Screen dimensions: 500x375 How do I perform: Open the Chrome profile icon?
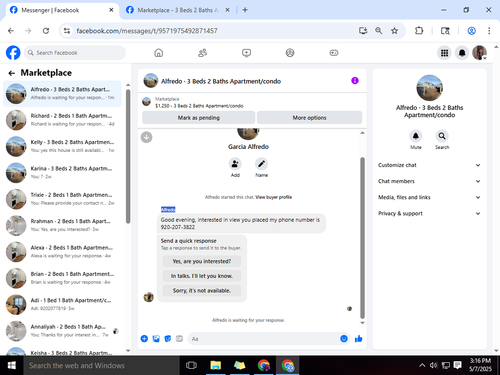(471, 31)
